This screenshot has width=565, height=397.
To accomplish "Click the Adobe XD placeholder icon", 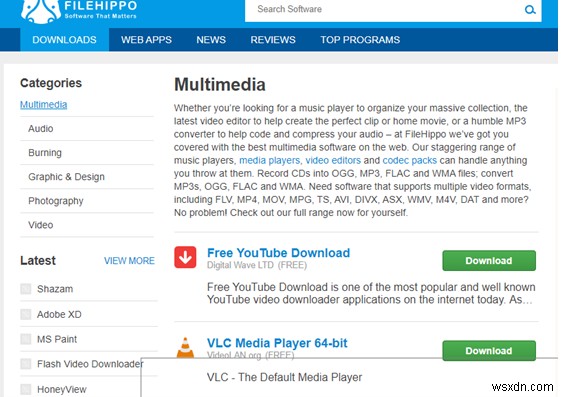I will tap(26, 314).
